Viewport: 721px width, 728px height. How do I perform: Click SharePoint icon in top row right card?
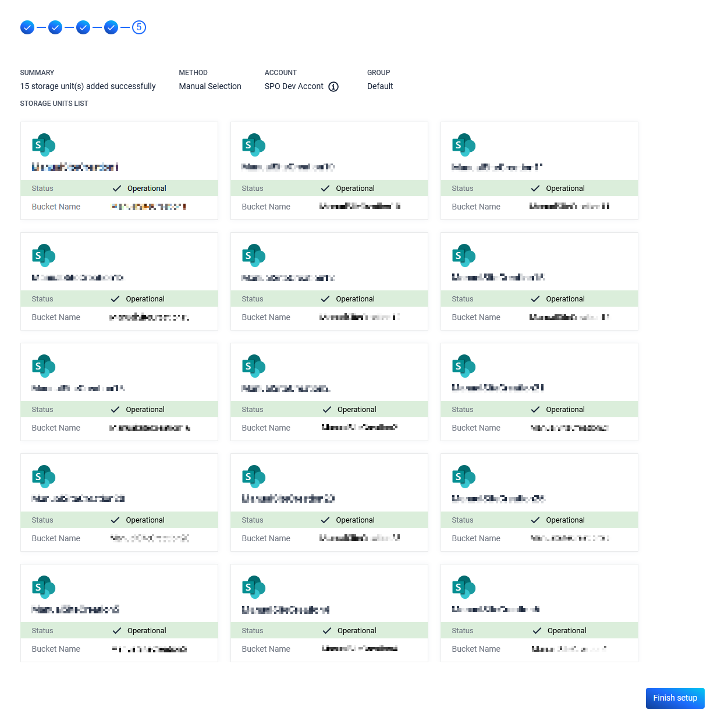click(464, 145)
